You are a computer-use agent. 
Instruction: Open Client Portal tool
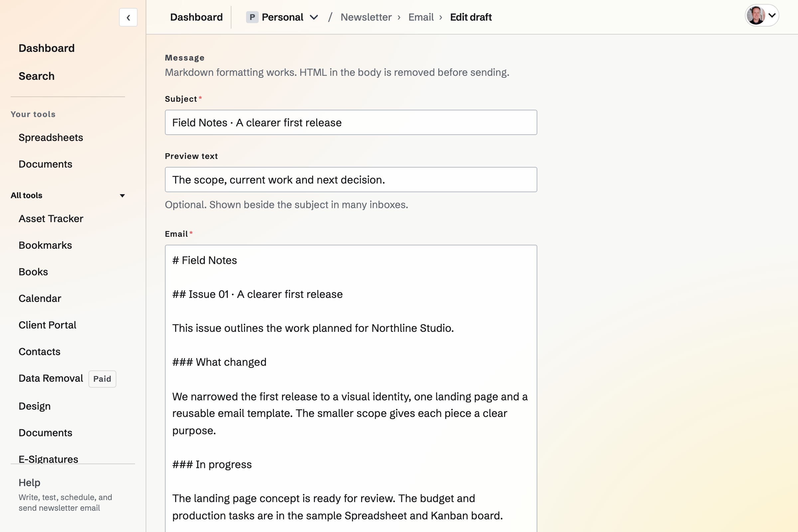point(47,325)
